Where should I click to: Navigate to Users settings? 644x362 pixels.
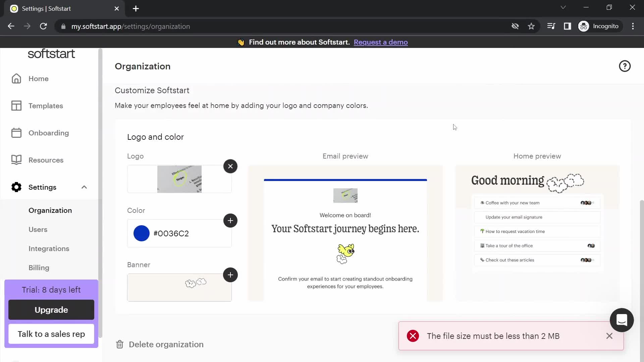(x=38, y=229)
